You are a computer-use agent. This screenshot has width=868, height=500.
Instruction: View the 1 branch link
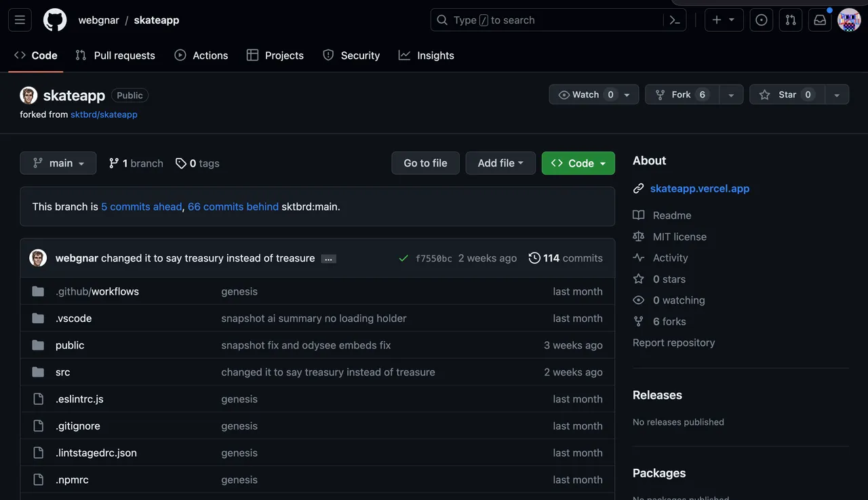tap(136, 163)
